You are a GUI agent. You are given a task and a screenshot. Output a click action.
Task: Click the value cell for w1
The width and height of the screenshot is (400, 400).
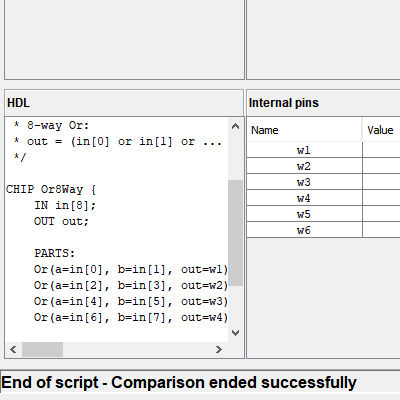point(381,150)
